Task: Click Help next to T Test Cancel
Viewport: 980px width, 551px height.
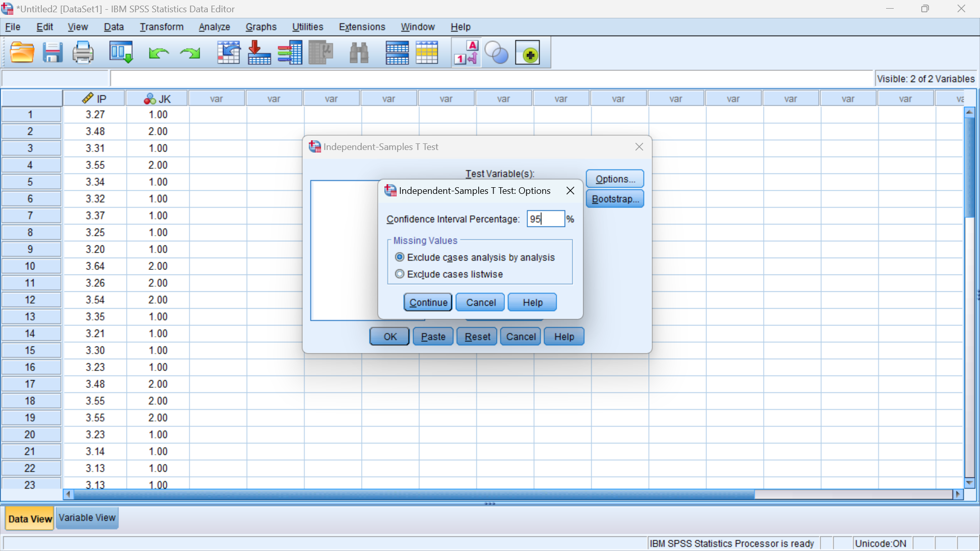Action: pyautogui.click(x=564, y=337)
